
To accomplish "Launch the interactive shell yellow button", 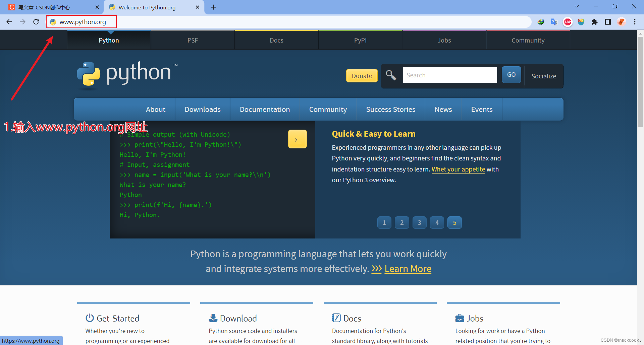I will 298,139.
